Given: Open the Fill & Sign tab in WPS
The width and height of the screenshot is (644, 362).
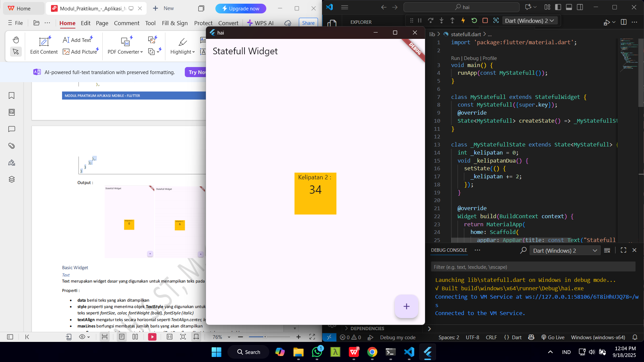Looking at the screenshot, I should click(x=175, y=23).
